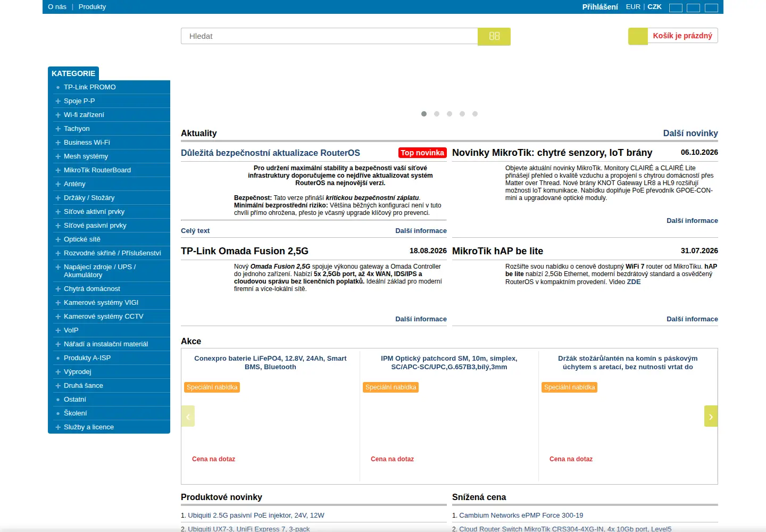Open IPM Optický patchcord product
766x532 pixels.
449,362
